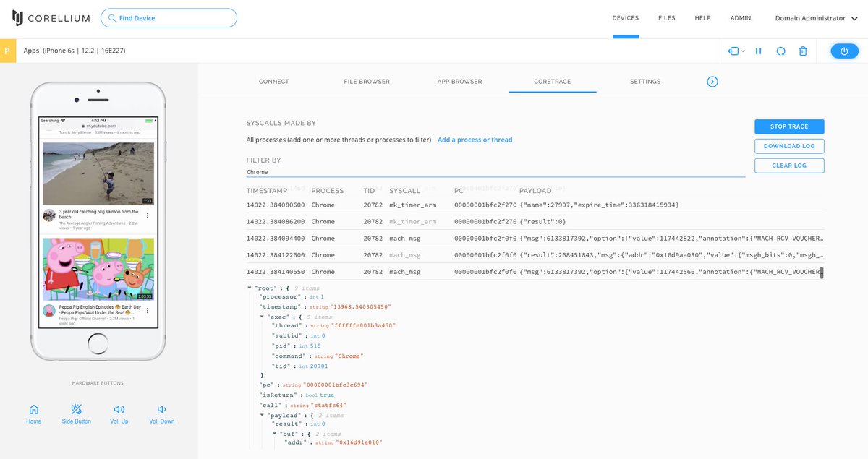Open the DEVICES menu
This screenshot has width=868, height=459.
(x=626, y=18)
